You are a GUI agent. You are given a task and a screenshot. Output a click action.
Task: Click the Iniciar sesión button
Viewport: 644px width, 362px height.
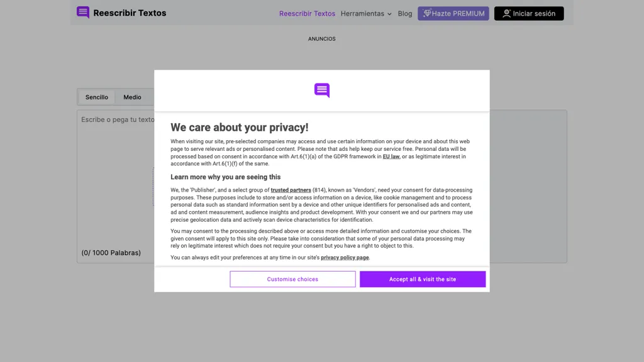coord(528,13)
